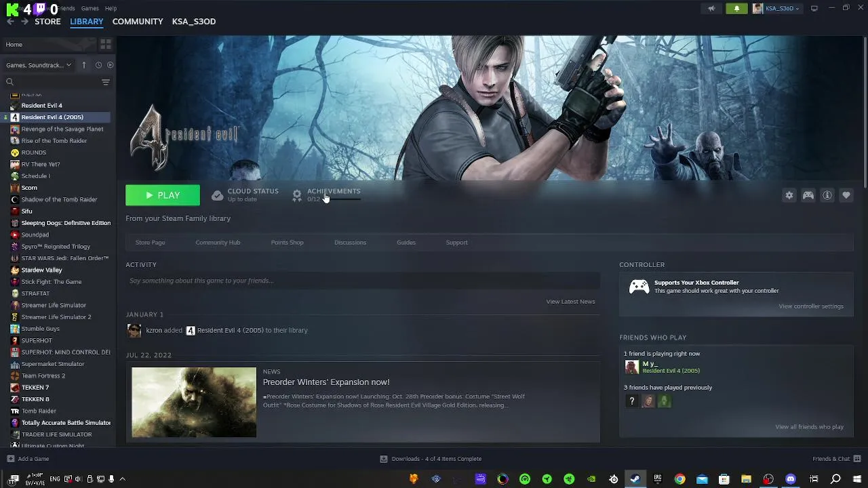
Task: Select Stardew Valley in the game list
Action: [41, 270]
